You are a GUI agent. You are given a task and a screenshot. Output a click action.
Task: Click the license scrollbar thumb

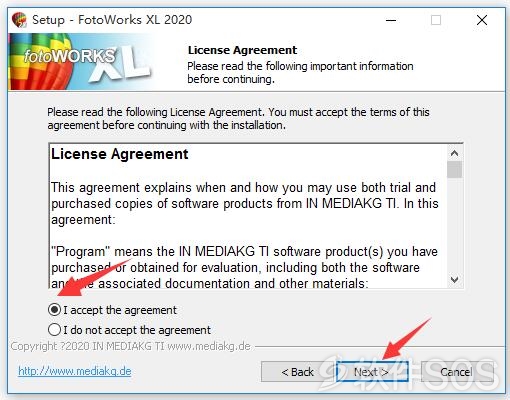pos(454,169)
